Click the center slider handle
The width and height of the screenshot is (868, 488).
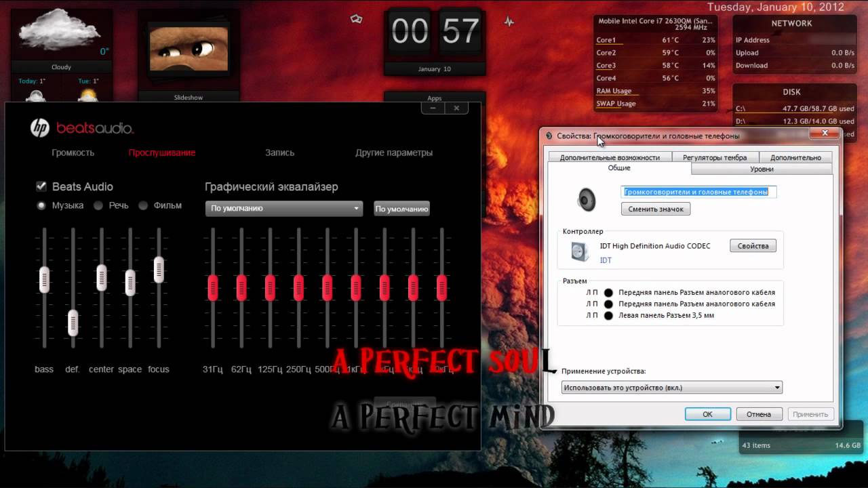[101, 278]
